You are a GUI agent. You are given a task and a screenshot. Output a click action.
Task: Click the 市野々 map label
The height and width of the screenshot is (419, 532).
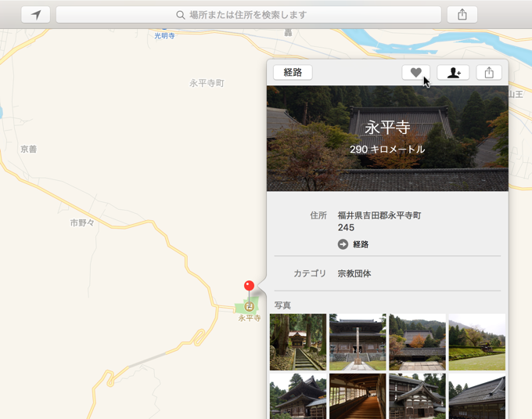tap(82, 222)
